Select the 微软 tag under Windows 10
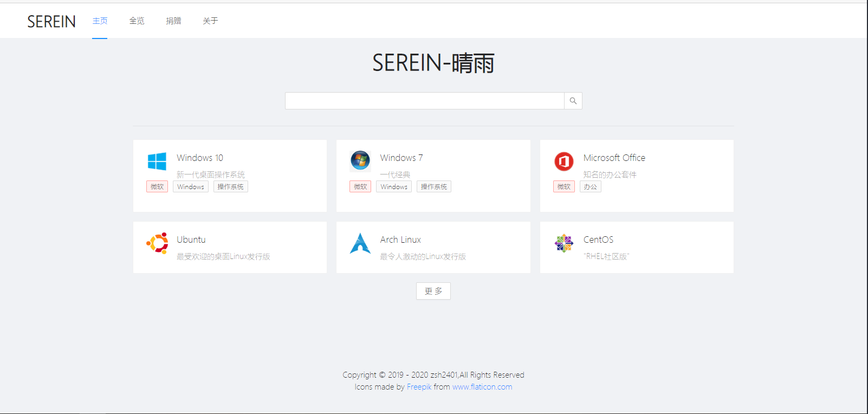868x414 pixels. [x=157, y=187]
